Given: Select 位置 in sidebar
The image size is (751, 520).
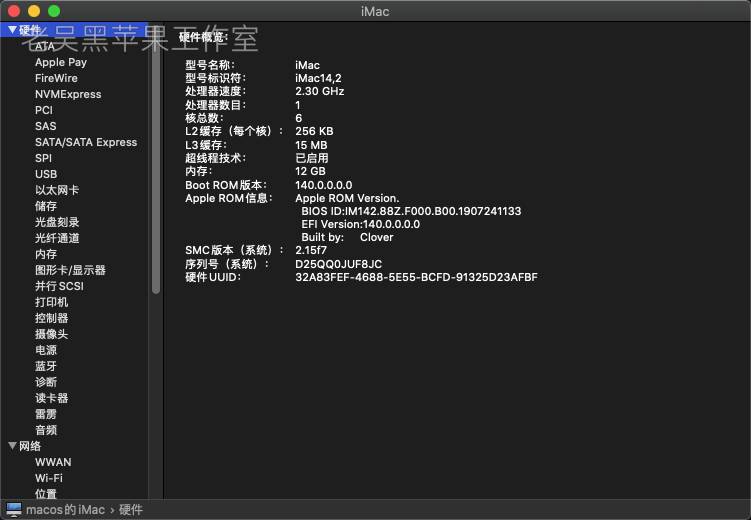Looking at the screenshot, I should pyautogui.click(x=46, y=494).
